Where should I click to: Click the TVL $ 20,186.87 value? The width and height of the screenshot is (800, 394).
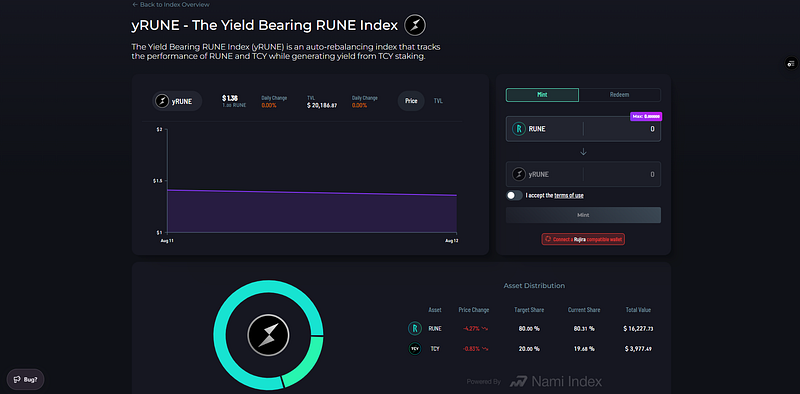322,105
